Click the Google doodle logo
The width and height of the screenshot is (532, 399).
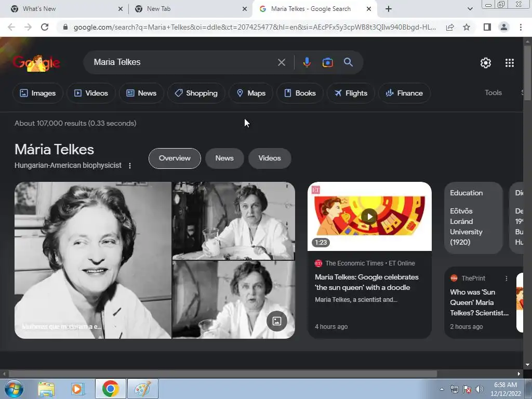pyautogui.click(x=36, y=63)
